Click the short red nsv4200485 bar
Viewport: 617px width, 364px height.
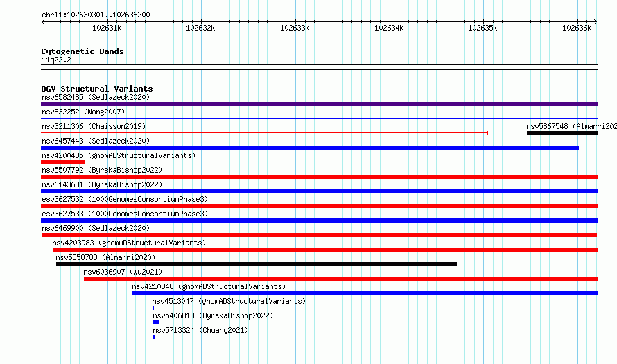63,162
